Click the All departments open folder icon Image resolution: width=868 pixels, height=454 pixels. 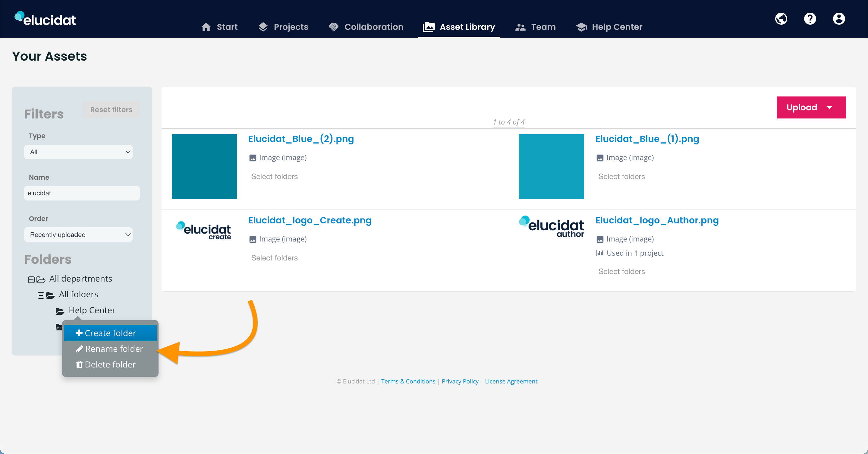[x=41, y=280]
